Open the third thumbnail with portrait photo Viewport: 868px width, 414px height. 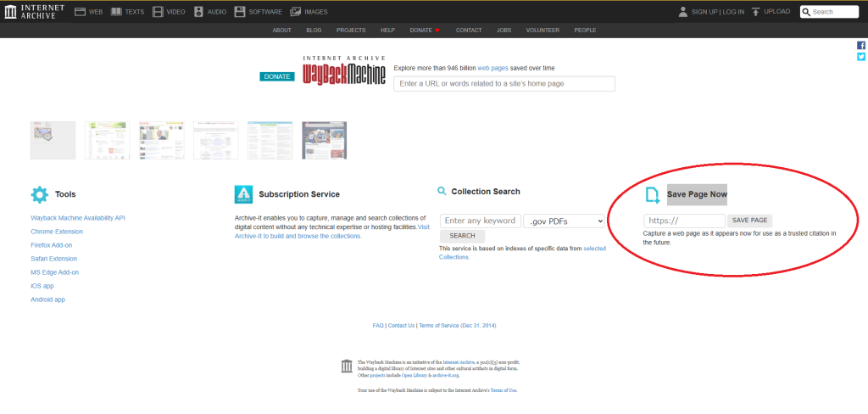162,141
